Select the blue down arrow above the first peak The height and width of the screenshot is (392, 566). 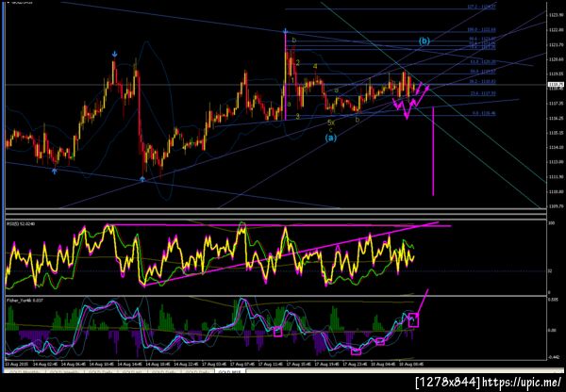tap(114, 55)
